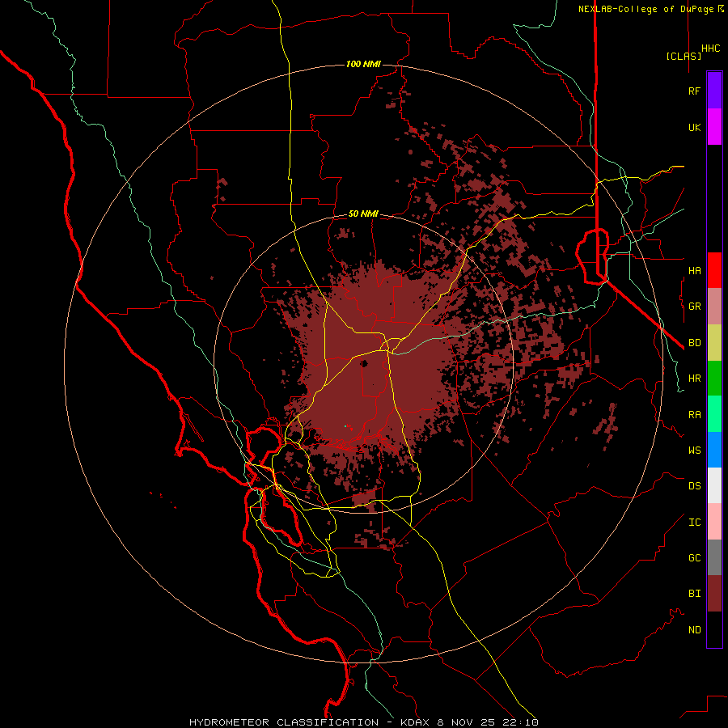This screenshot has width=728, height=728.
Task: Click the BI legend label
Action: click(695, 594)
